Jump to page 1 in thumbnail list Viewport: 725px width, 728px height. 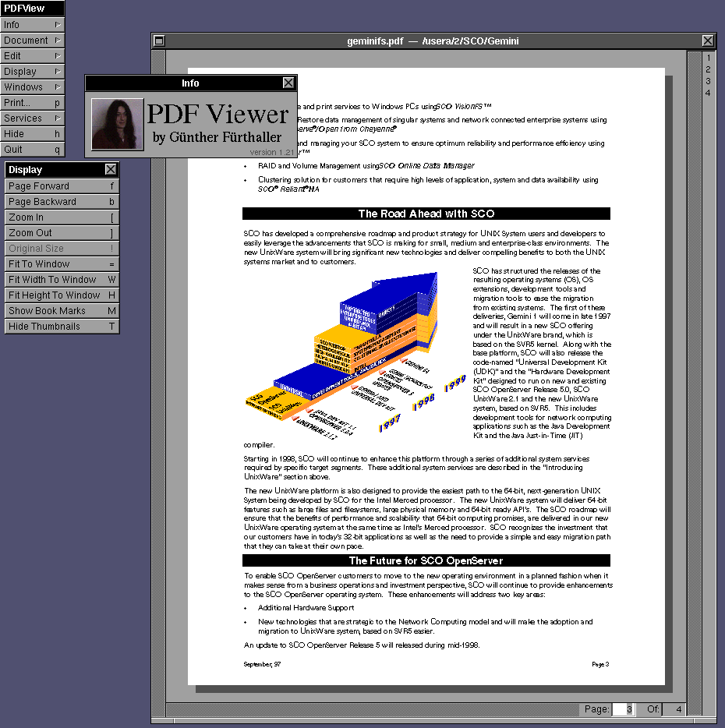[x=709, y=58]
